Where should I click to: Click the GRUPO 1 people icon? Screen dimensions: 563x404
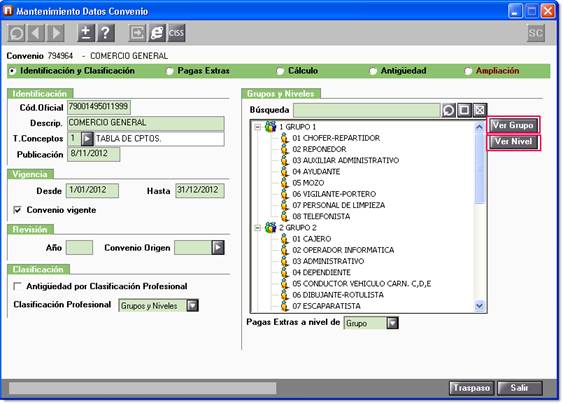[x=270, y=126]
